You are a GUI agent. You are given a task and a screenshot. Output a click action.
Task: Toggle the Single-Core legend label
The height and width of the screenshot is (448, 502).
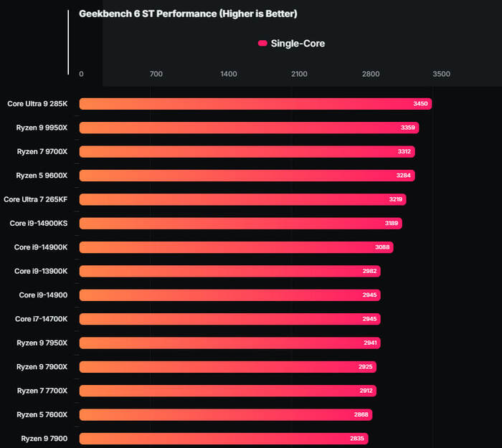pyautogui.click(x=298, y=44)
